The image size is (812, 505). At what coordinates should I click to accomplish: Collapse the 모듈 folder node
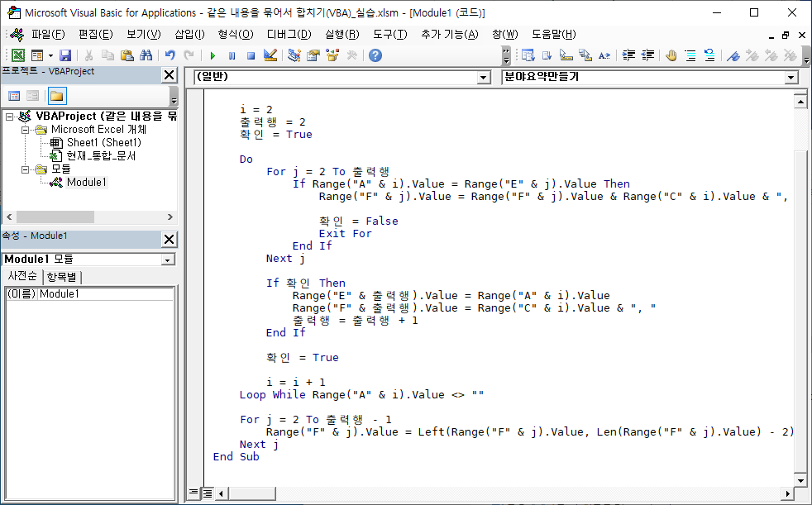click(x=25, y=169)
